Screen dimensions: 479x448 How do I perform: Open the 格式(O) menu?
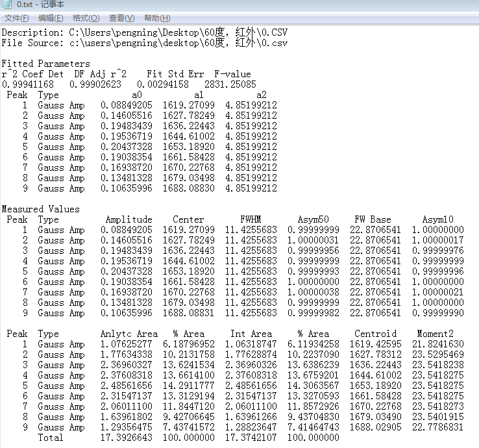click(x=86, y=18)
